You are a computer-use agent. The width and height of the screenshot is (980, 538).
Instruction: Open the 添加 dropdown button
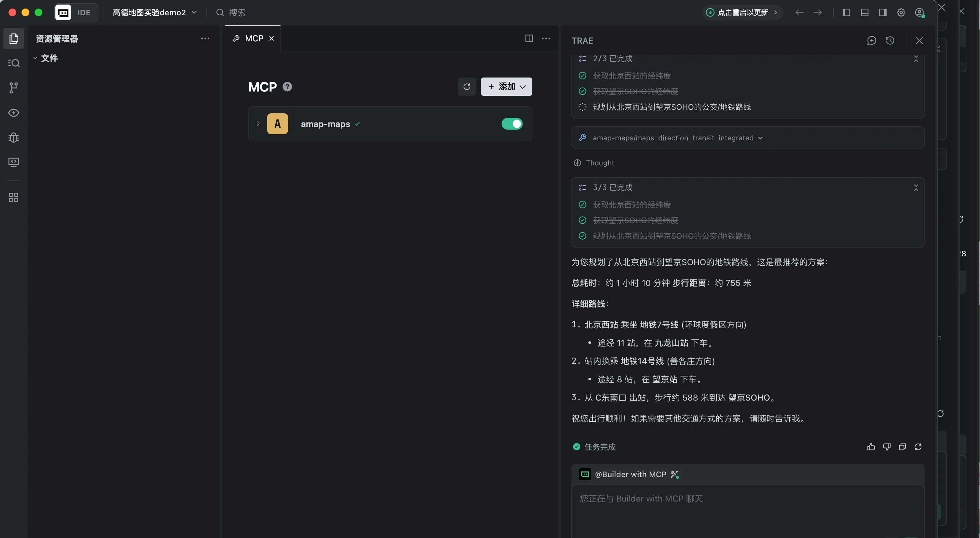click(x=506, y=87)
